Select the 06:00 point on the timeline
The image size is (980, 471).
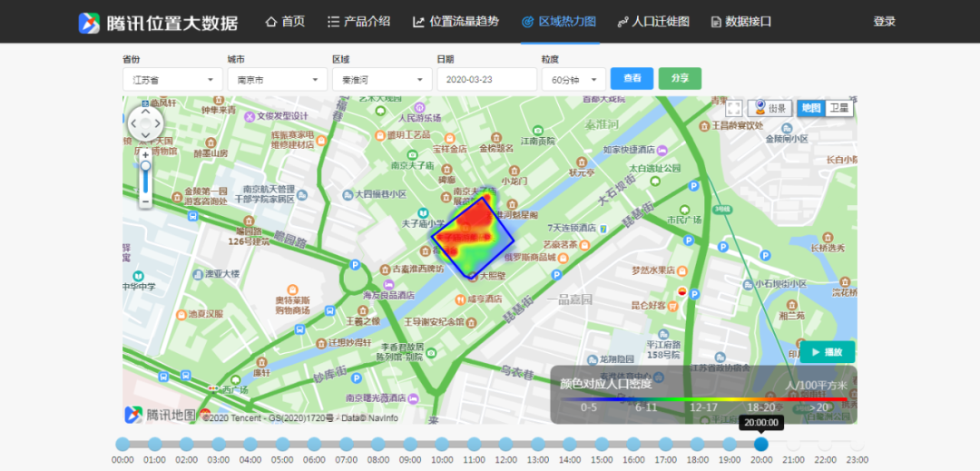[314, 444]
